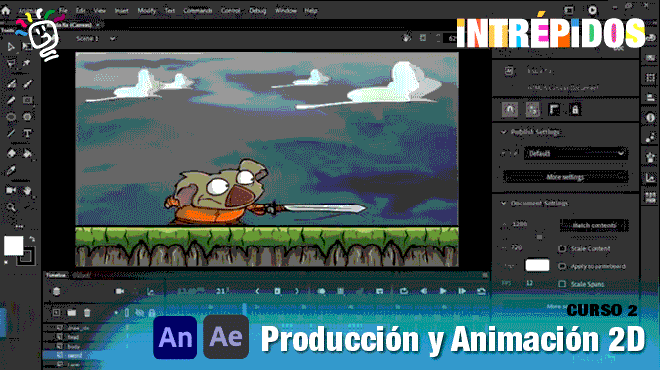Enable Scale Content checkbox
Screen dimensions: 660x370
(x=562, y=249)
